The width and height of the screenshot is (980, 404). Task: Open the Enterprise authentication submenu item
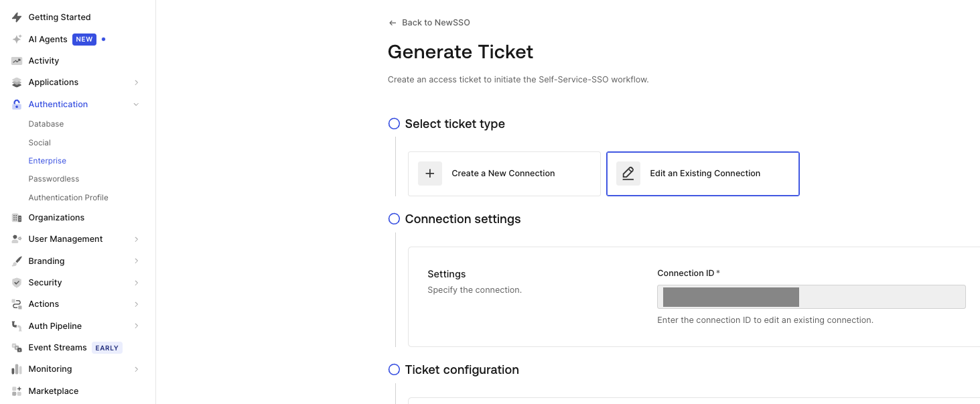(48, 161)
